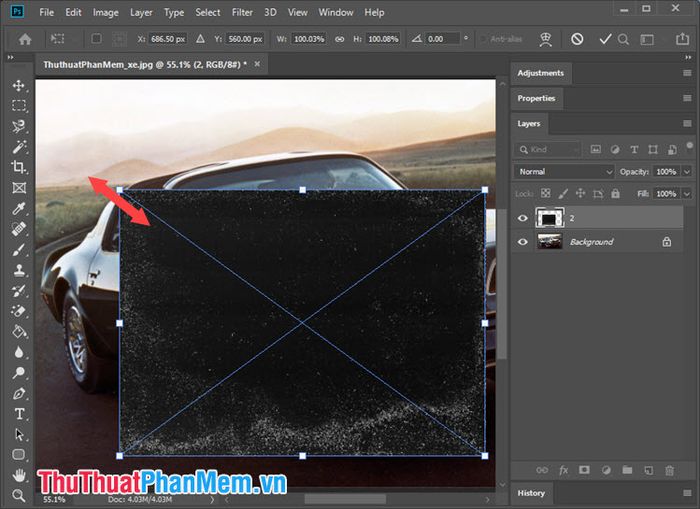Open the Image menu
The image size is (700, 509).
(105, 13)
